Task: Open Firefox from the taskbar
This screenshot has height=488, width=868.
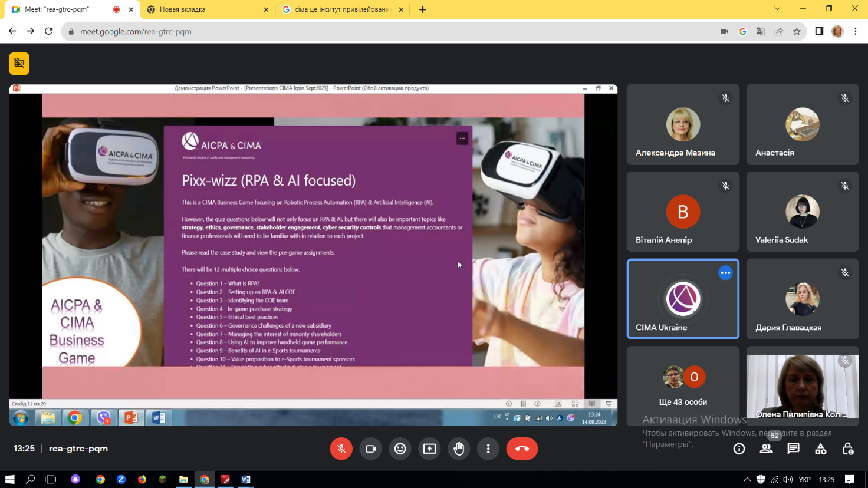Action: 142,479
